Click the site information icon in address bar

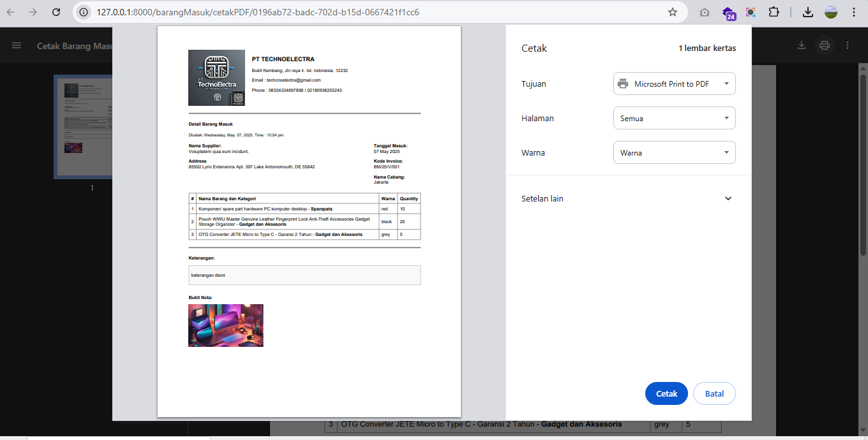(84, 12)
